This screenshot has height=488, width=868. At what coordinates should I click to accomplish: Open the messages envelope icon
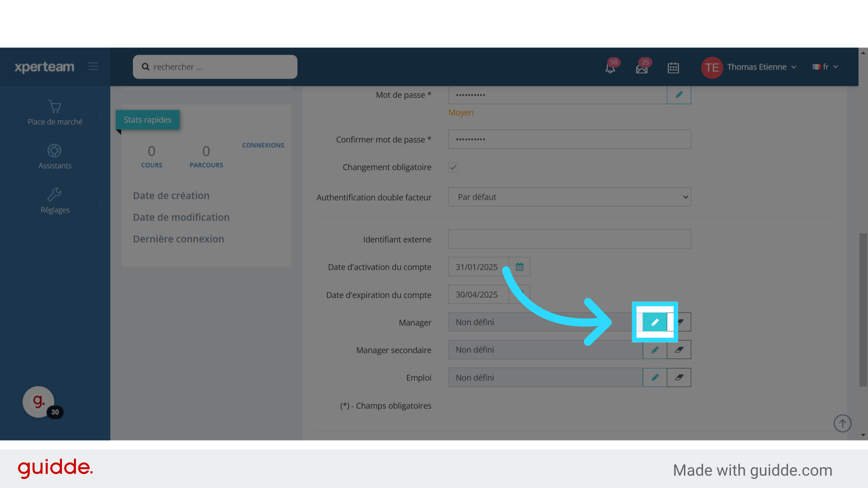click(642, 68)
